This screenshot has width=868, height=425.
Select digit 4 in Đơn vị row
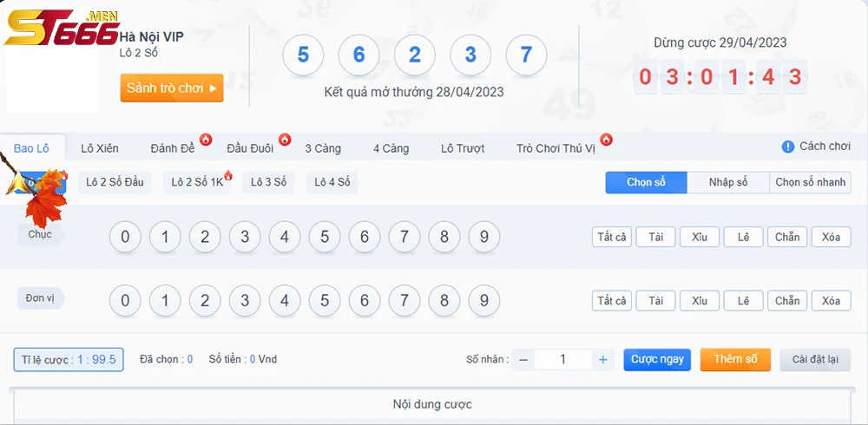[x=285, y=300]
